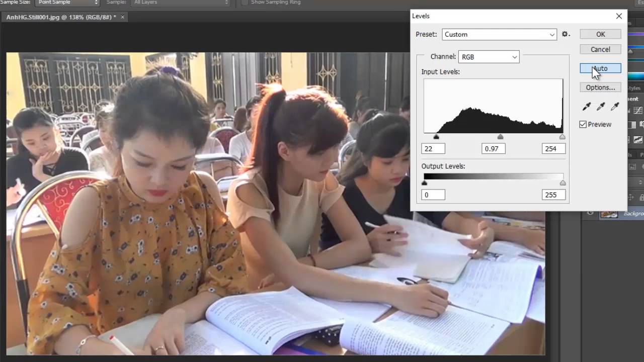Select the black point eyedropper
This screenshot has height=362, width=644.
586,107
